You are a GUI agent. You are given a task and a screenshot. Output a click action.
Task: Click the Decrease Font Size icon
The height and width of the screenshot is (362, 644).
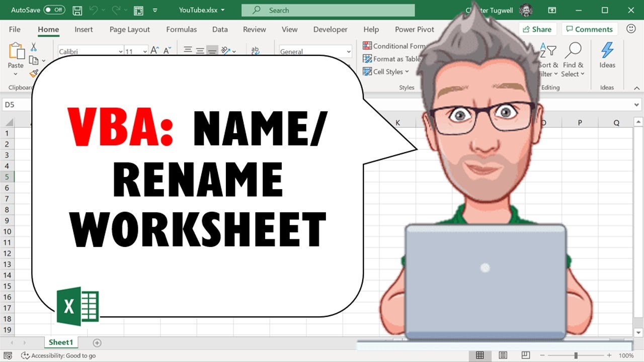pyautogui.click(x=168, y=50)
